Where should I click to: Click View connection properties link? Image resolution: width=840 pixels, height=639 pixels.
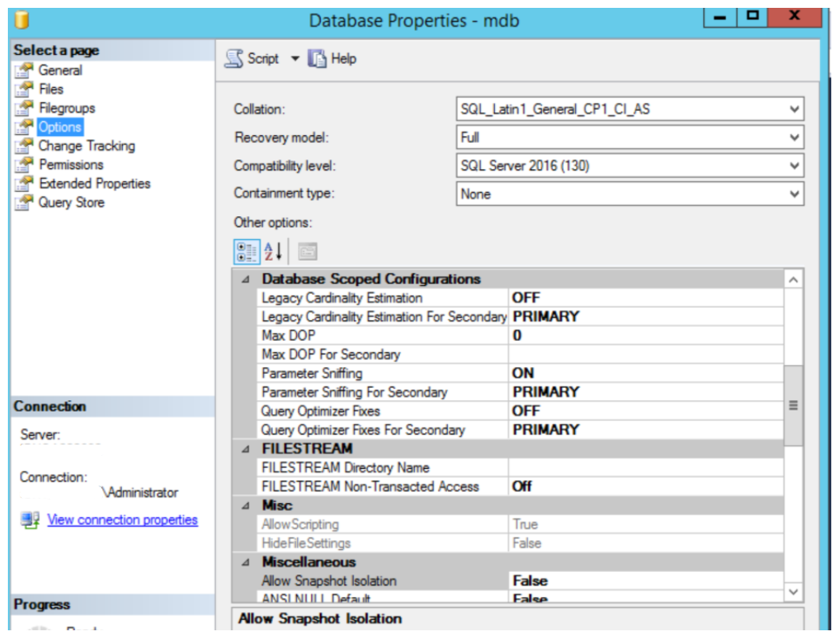tap(122, 520)
